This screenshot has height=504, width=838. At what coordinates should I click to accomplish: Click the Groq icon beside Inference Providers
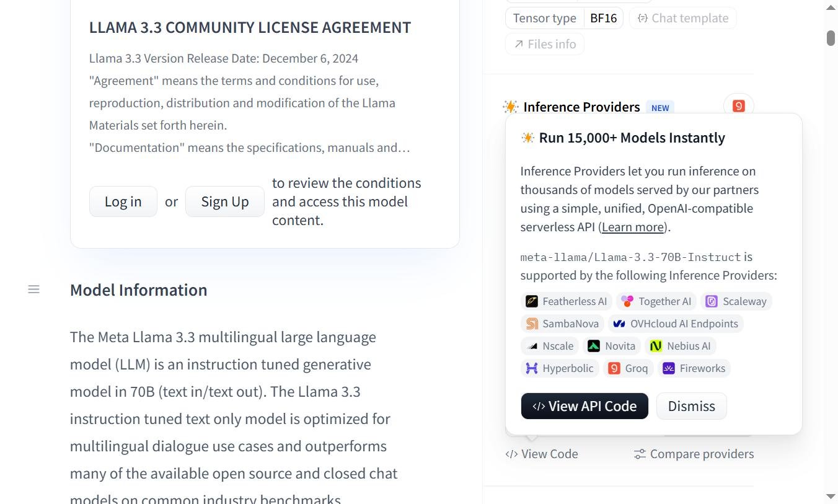click(x=738, y=106)
